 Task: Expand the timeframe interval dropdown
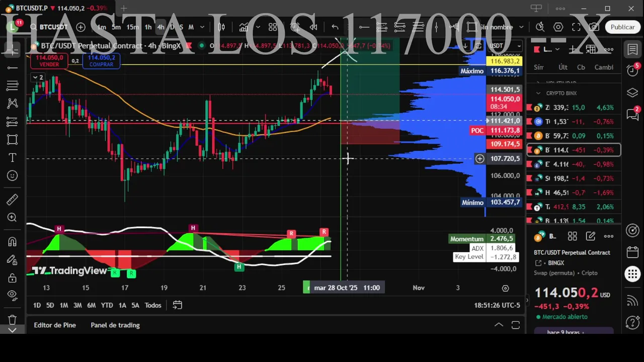click(202, 27)
